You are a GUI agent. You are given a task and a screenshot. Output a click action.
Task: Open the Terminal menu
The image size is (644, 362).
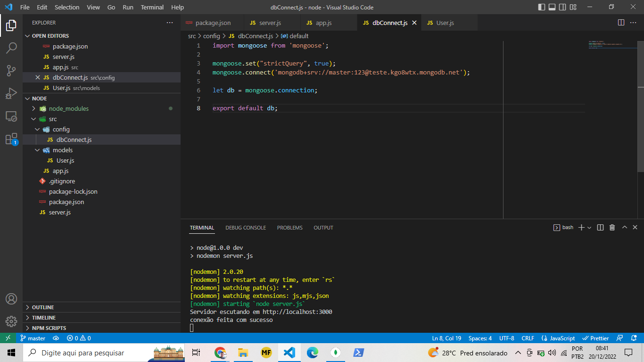[152, 7]
